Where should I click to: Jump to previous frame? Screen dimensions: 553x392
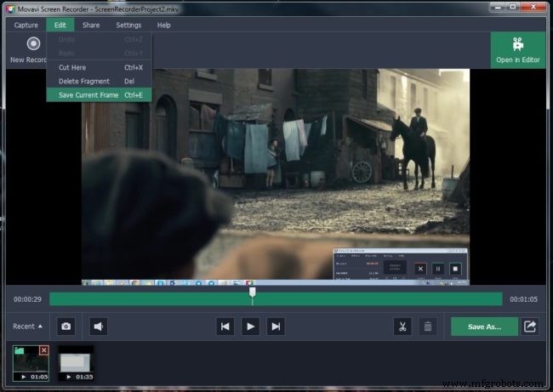click(225, 327)
